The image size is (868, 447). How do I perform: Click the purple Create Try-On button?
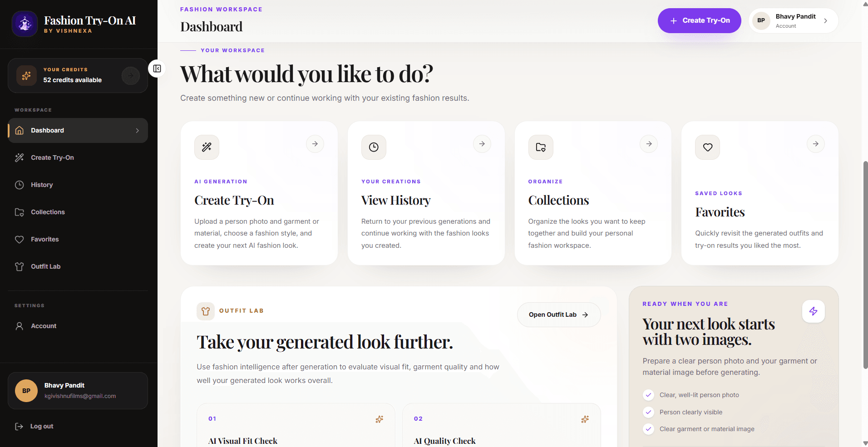pos(699,20)
